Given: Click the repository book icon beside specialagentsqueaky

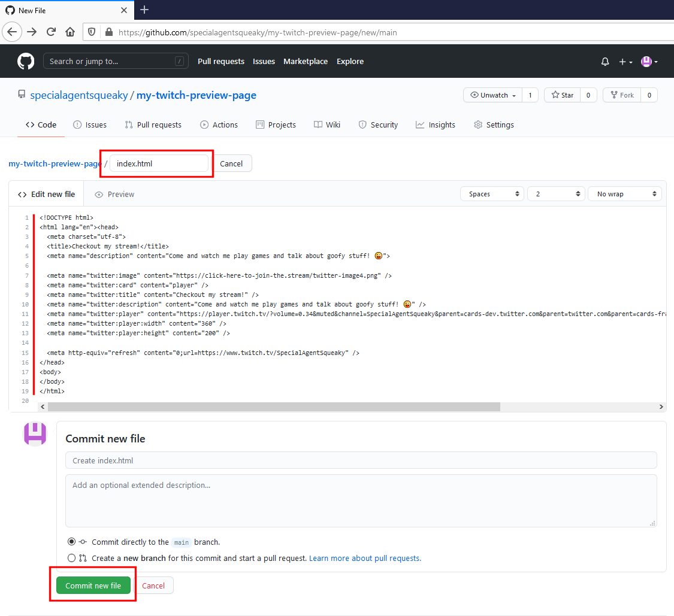Looking at the screenshot, I should [20, 95].
